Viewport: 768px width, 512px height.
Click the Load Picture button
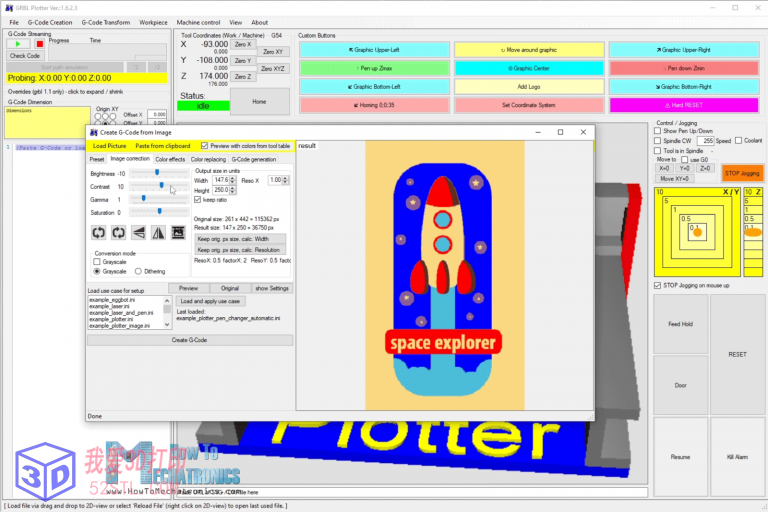click(x=109, y=146)
